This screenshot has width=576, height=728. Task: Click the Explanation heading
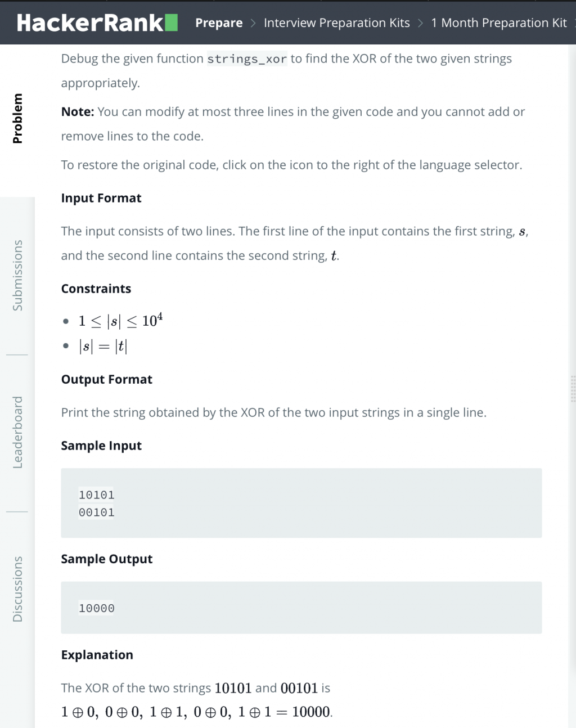pyautogui.click(x=97, y=655)
